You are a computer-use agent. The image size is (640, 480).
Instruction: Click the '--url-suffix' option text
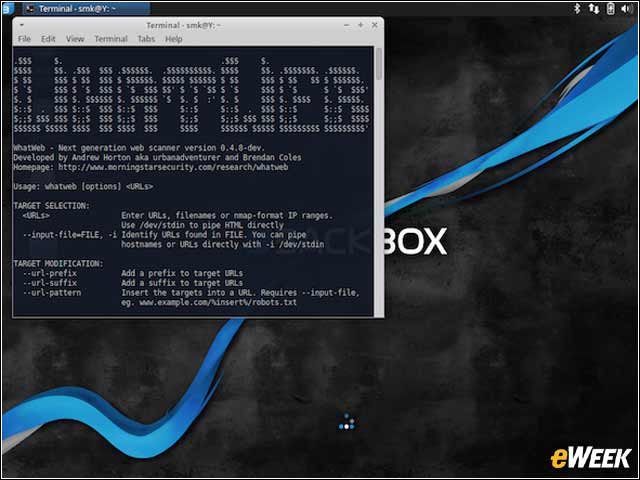(50, 283)
